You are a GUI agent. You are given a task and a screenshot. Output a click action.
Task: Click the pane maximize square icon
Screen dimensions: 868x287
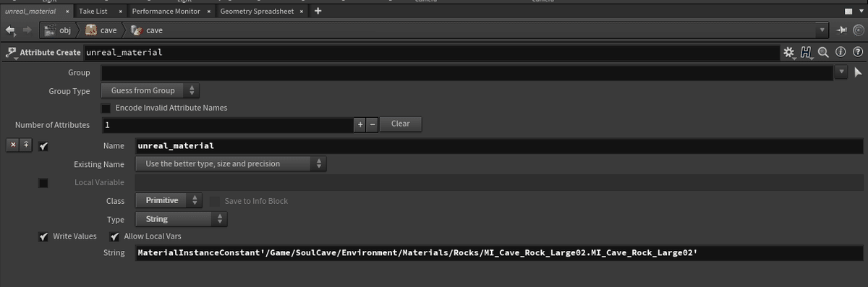point(849,12)
